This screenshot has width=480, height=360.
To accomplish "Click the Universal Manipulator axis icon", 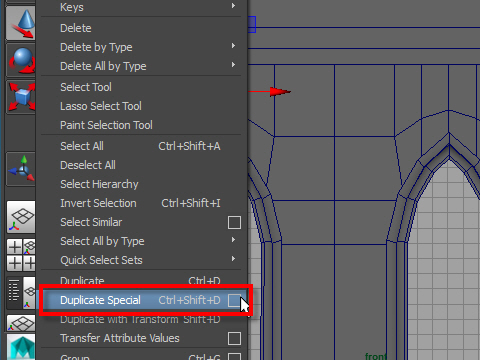I will click(21, 169).
